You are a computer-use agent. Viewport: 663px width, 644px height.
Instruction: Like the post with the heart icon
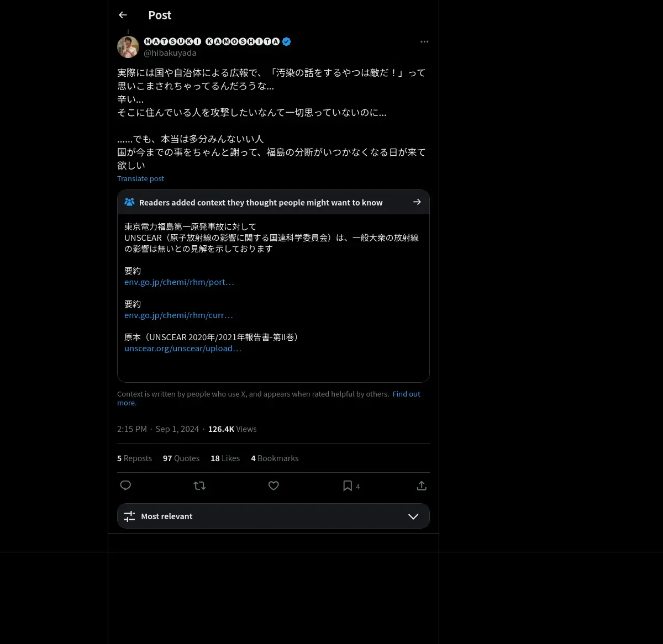273,485
